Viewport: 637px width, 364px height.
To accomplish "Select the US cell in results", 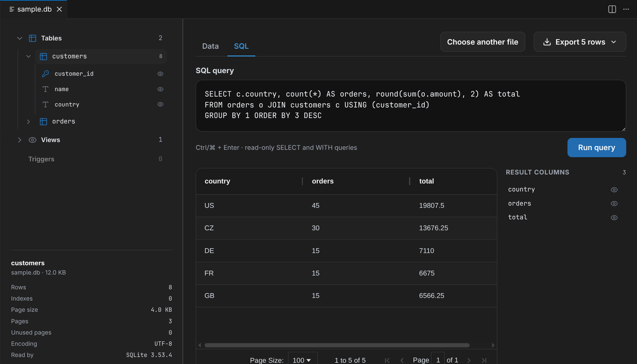I will (x=249, y=206).
